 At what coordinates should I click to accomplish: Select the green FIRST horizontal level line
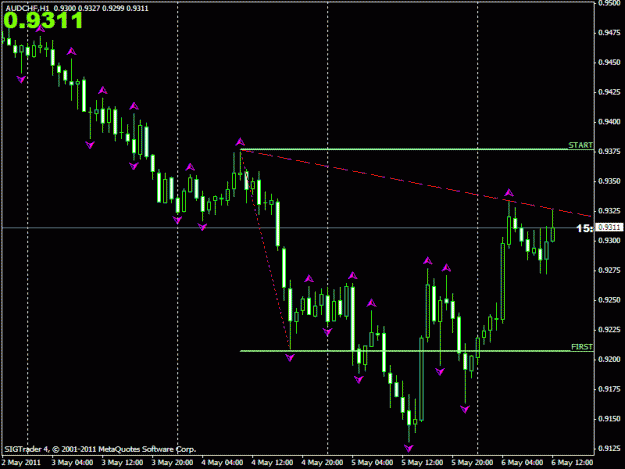[x=417, y=351]
